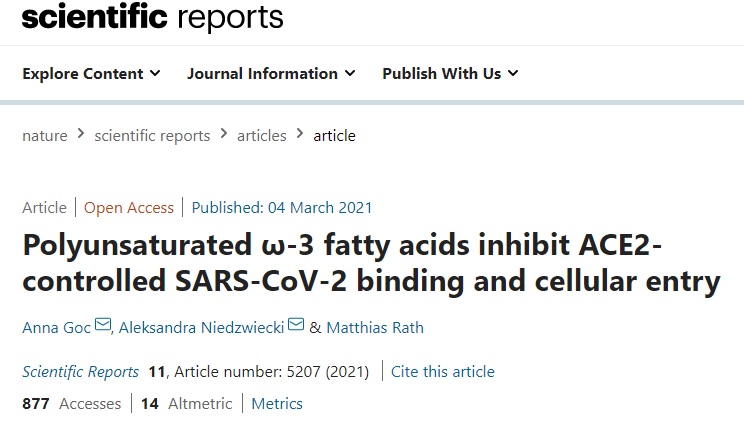This screenshot has height=433, width=744.
Task: Click the italic Scientific Reports journal link
Action: (80, 371)
